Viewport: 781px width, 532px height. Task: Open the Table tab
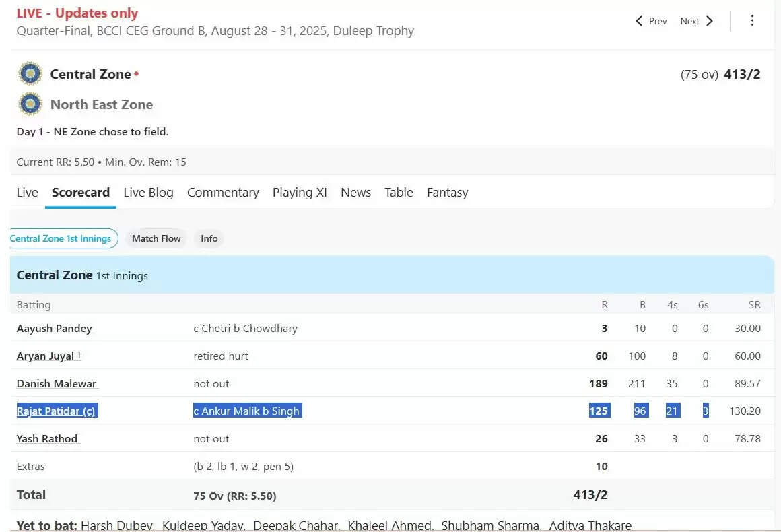tap(399, 193)
